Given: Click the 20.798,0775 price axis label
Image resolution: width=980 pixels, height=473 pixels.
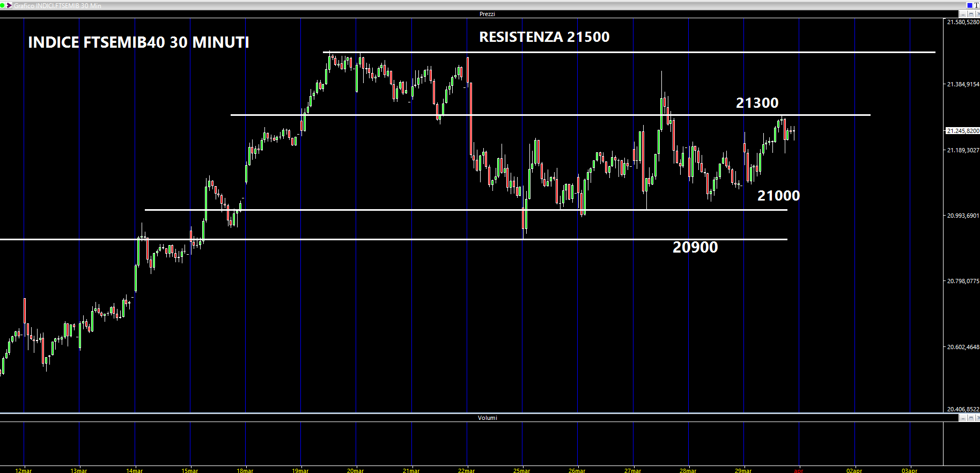Looking at the screenshot, I should [x=963, y=281].
